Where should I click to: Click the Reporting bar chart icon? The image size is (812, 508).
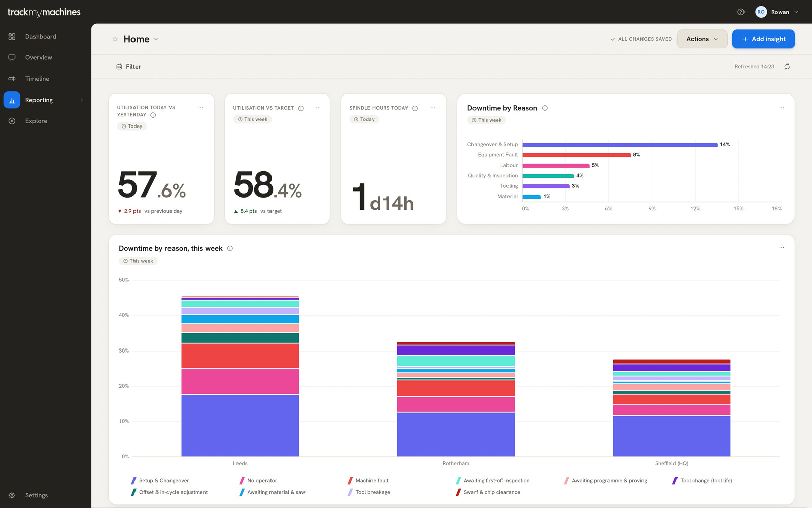click(x=12, y=100)
